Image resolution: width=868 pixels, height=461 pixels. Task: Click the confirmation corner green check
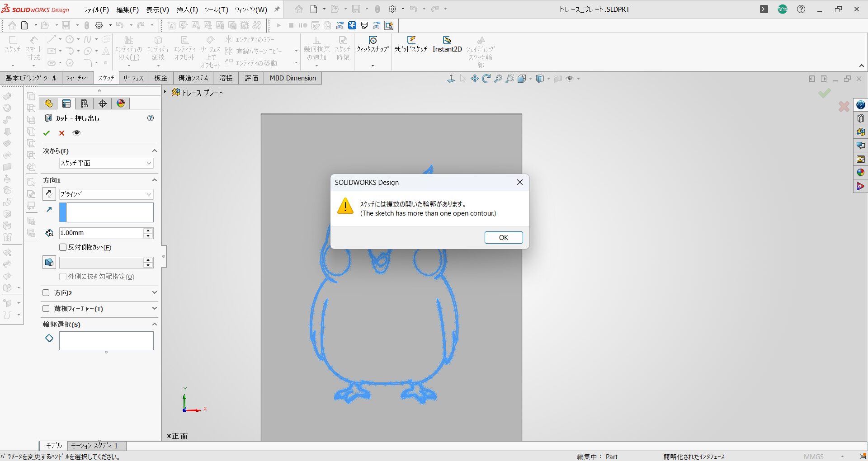tap(824, 93)
